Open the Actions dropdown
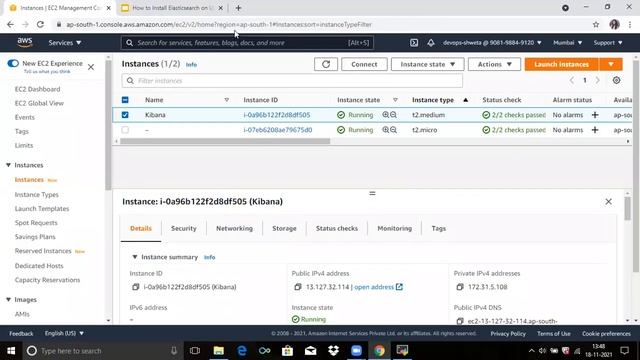This screenshot has height=360, width=640. click(494, 64)
